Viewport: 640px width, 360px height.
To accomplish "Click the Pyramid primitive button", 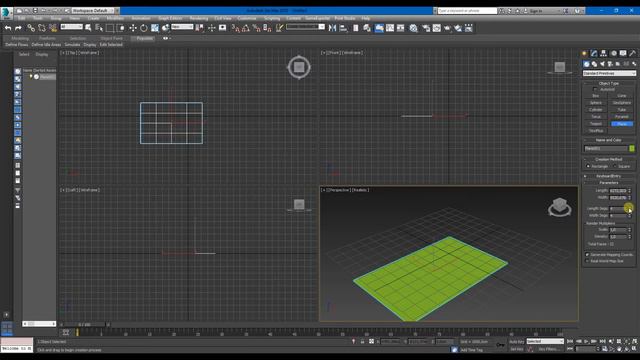I will (622, 117).
